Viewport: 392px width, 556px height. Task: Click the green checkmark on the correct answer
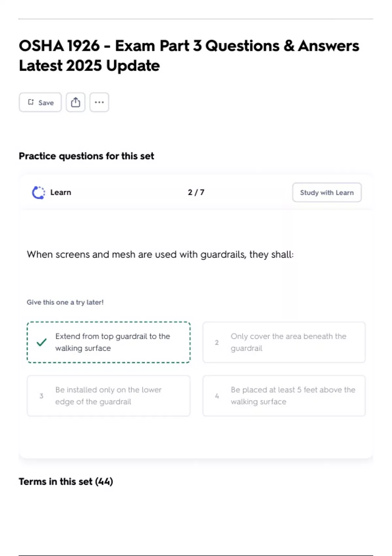41,342
